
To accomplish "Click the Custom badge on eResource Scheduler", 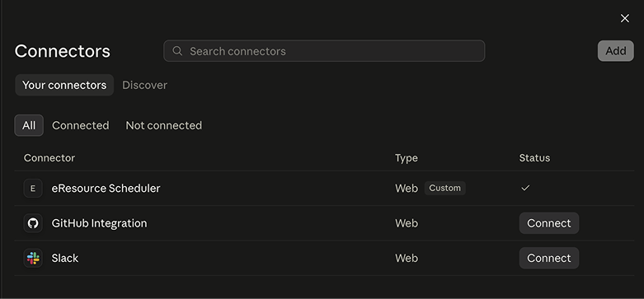I will click(x=444, y=188).
